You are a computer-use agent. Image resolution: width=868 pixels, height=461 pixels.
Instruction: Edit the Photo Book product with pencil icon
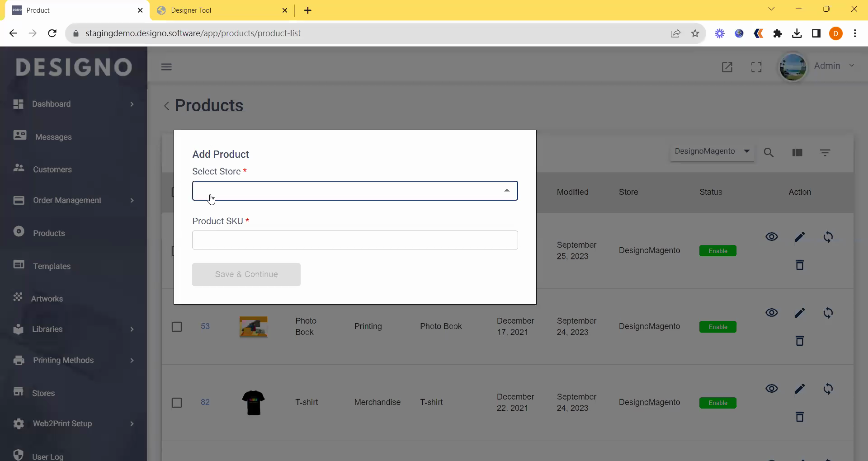(799, 313)
